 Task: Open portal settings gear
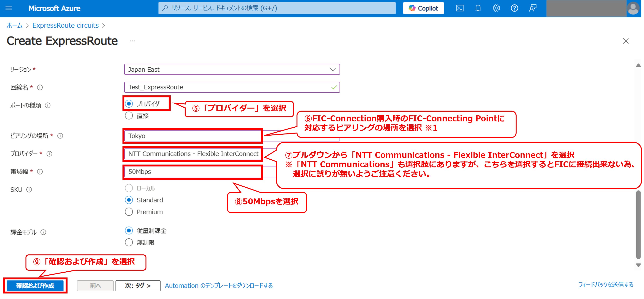tap(496, 8)
